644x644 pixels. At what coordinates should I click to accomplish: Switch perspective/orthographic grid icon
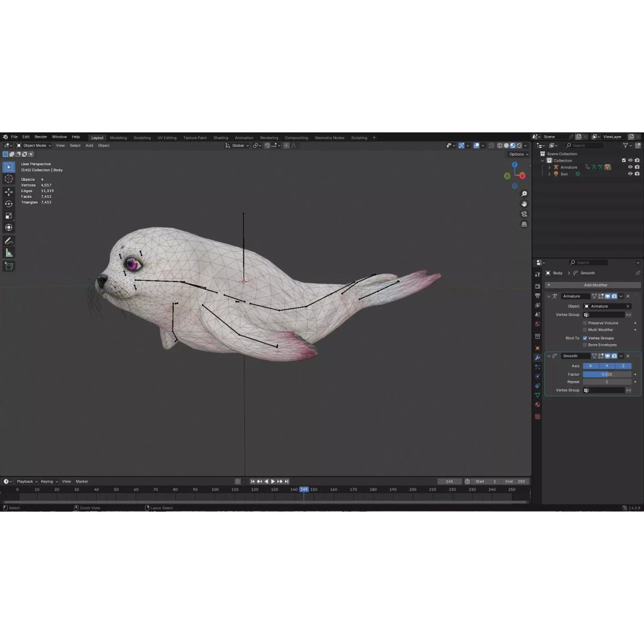pos(524,224)
